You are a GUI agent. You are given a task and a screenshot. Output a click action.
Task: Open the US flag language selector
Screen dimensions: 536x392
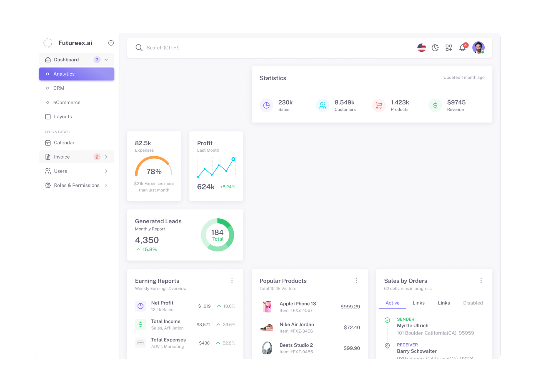[421, 48]
